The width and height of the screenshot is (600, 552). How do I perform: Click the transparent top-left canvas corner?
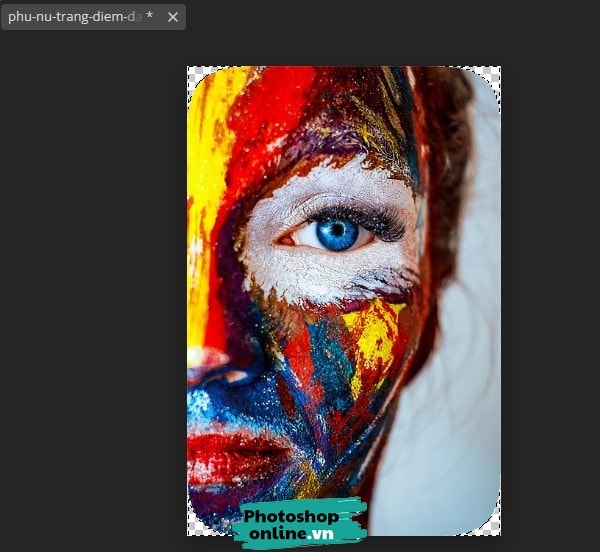pos(192,72)
